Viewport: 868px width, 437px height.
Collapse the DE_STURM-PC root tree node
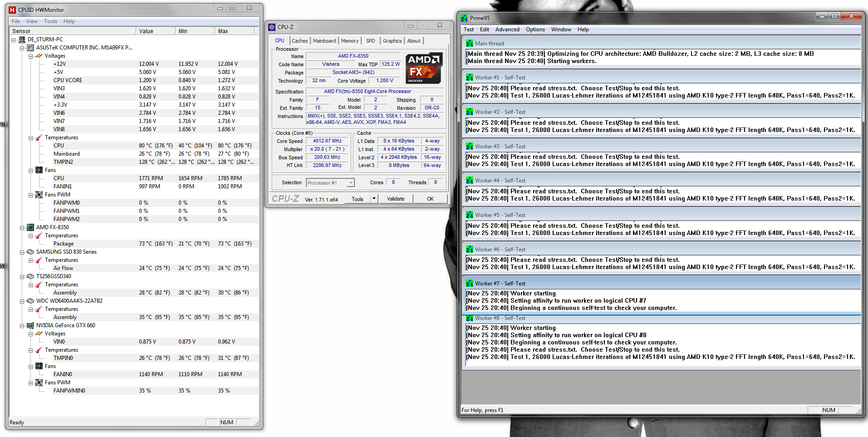point(14,39)
